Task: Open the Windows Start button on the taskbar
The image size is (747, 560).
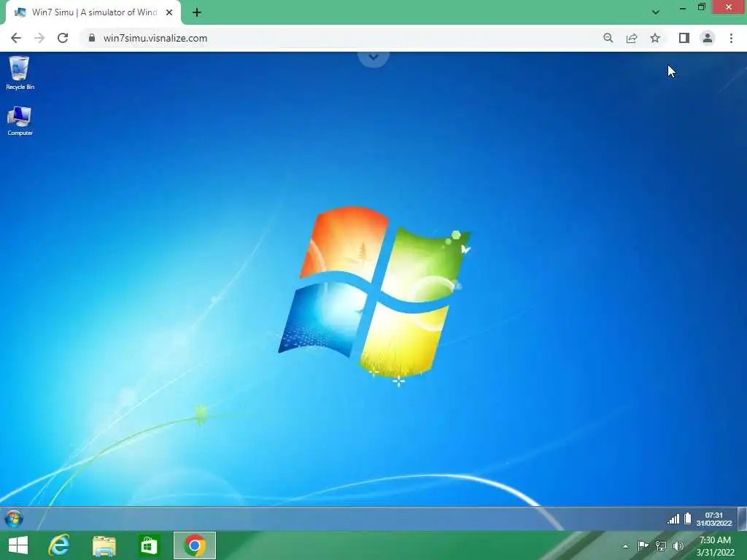Action: pos(18,545)
